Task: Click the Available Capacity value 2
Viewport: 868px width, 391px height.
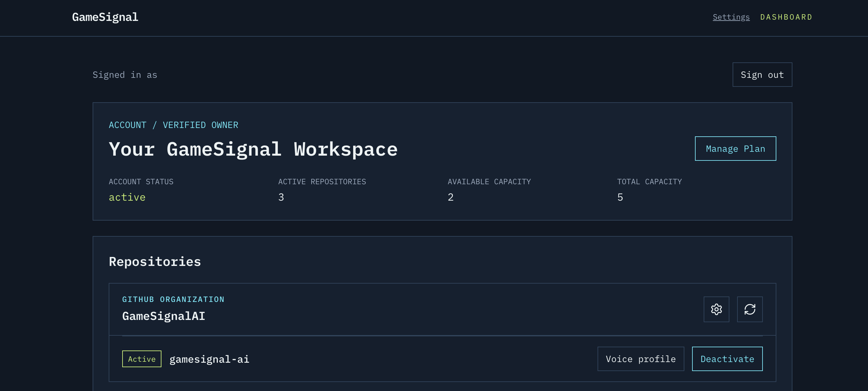Action: tap(451, 197)
